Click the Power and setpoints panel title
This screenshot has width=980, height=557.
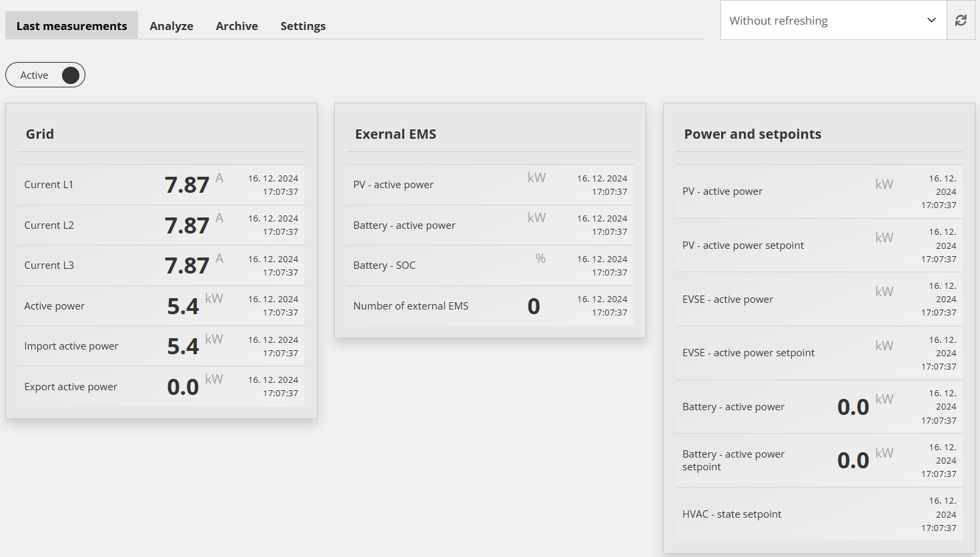point(753,134)
